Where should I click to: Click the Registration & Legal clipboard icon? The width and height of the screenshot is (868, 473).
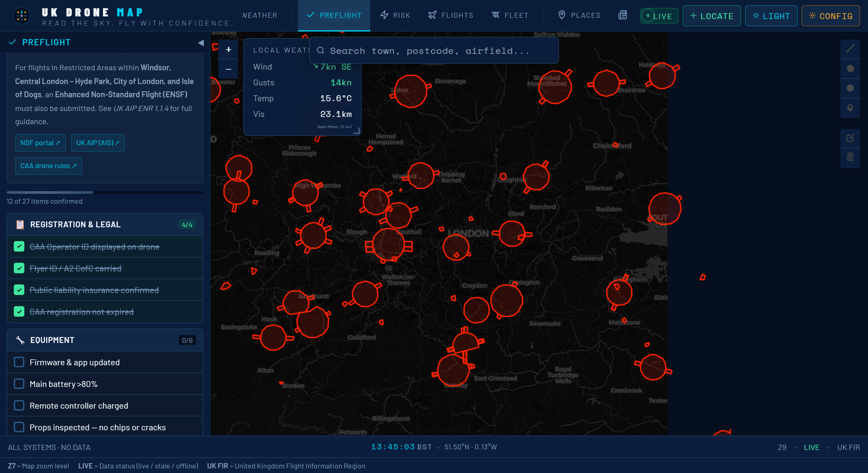[x=20, y=225]
